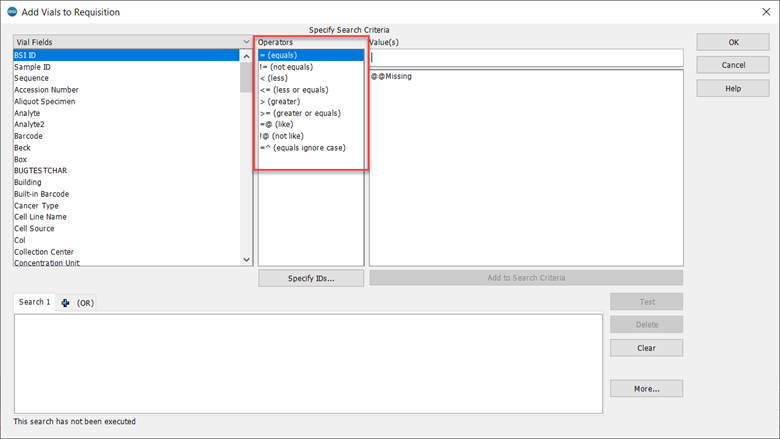Select the Col field
780x439 pixels.
(126, 240)
